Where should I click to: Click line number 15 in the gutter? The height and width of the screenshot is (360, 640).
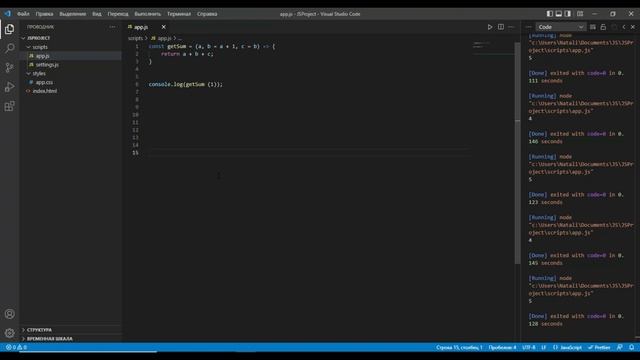(135, 153)
